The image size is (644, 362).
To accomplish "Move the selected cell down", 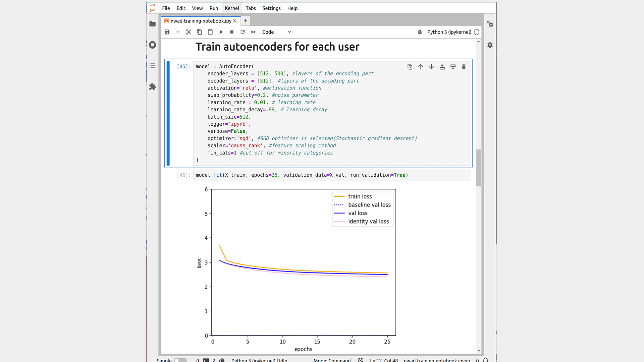I will (431, 67).
